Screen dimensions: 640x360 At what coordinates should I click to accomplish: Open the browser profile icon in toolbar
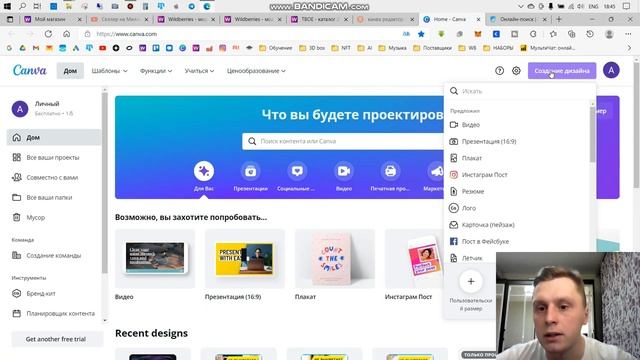(609, 34)
